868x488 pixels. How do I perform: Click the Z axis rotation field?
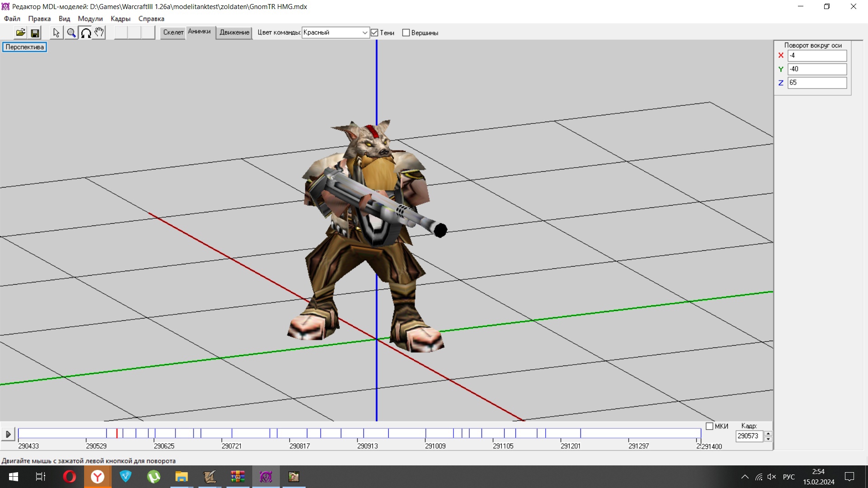[816, 83]
